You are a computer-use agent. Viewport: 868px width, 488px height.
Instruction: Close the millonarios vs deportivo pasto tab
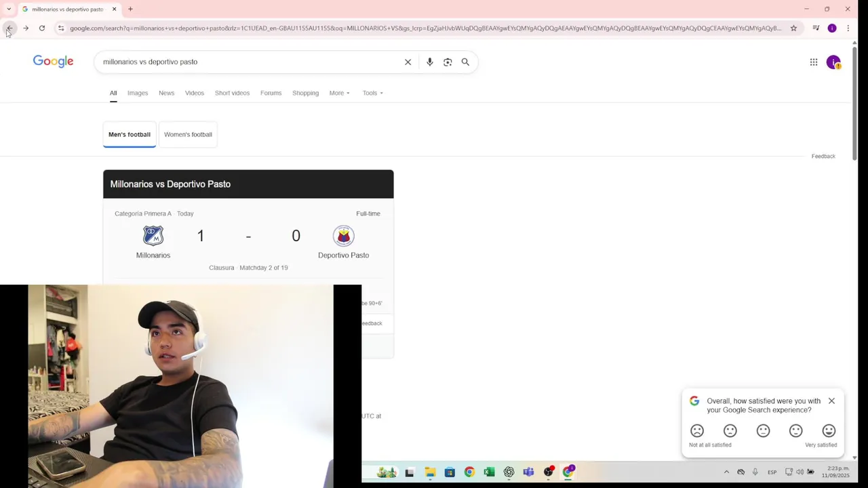pyautogui.click(x=114, y=9)
